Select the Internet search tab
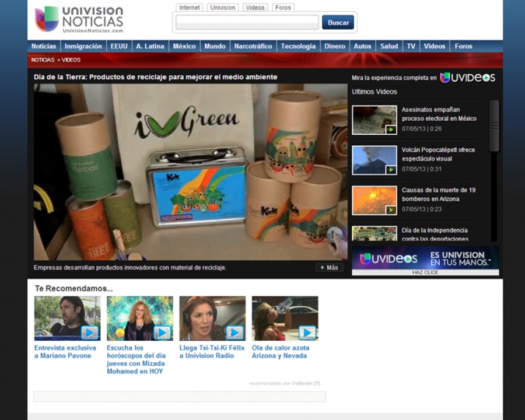This screenshot has height=420, width=525. 190,8
